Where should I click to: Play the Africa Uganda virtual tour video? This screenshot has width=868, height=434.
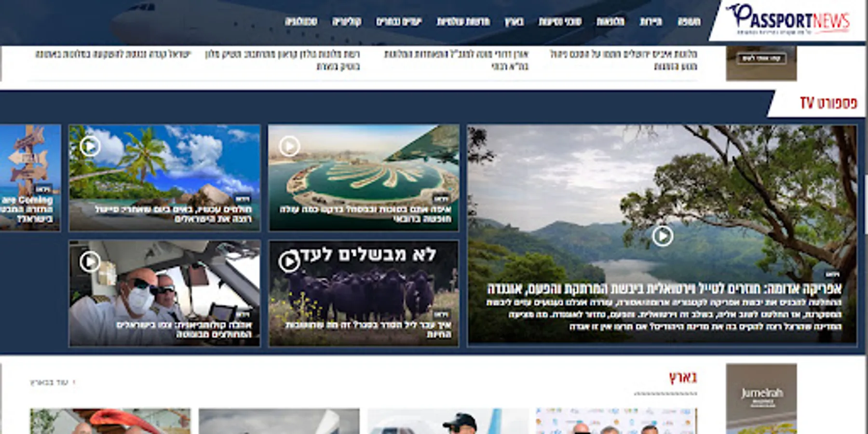[x=663, y=236]
